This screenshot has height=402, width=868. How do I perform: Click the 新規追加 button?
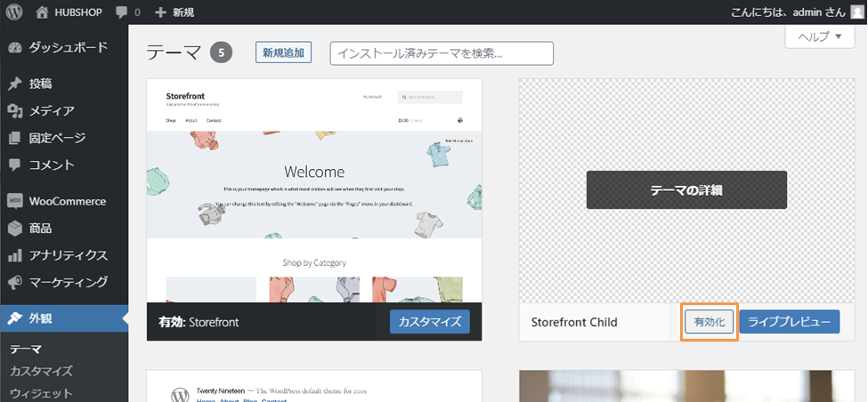point(283,53)
